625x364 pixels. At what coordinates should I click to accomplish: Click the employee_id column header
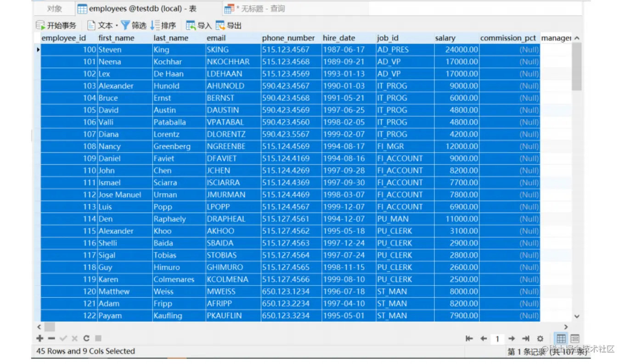tap(69, 38)
